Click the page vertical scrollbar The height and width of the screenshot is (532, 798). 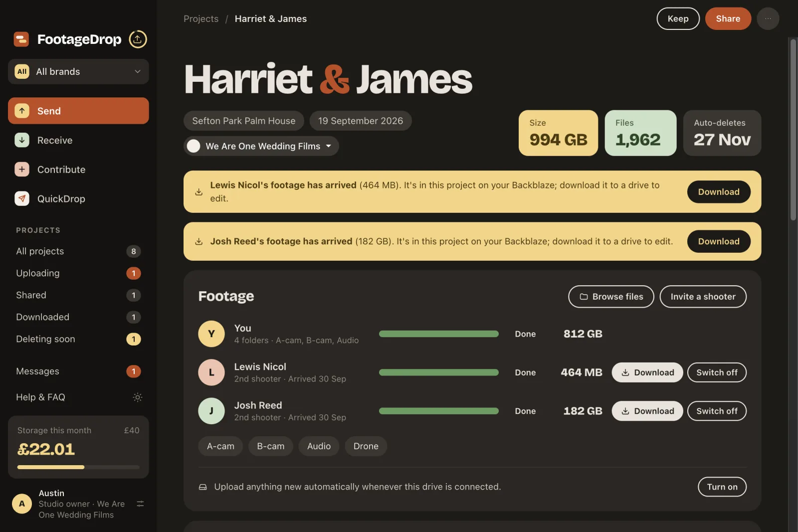[793, 130]
